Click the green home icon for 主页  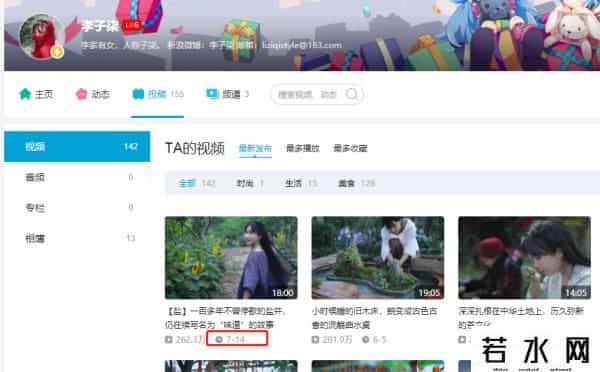click(25, 94)
